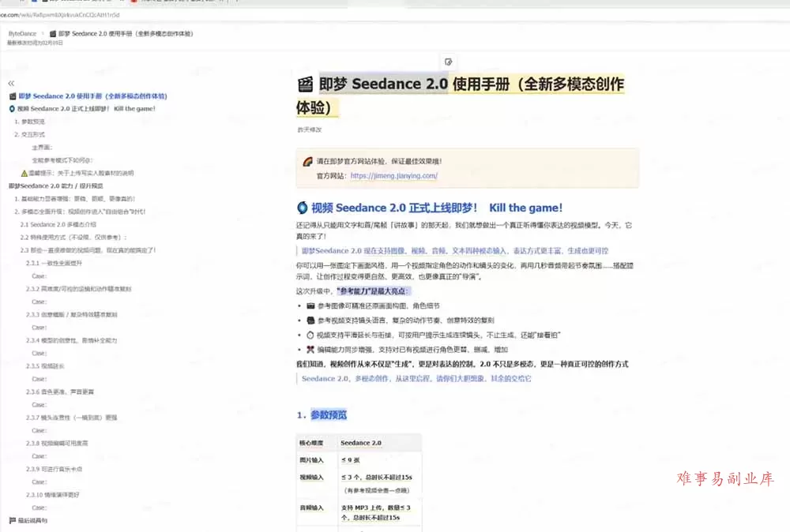790x532 pixels.
Task: Open the ByteDance breadcrumb
Action: tap(23, 34)
